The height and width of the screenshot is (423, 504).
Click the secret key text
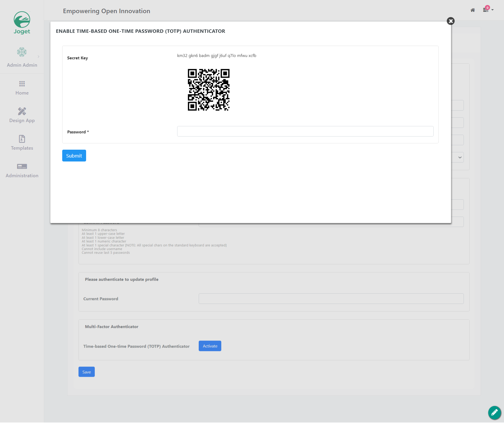click(217, 56)
